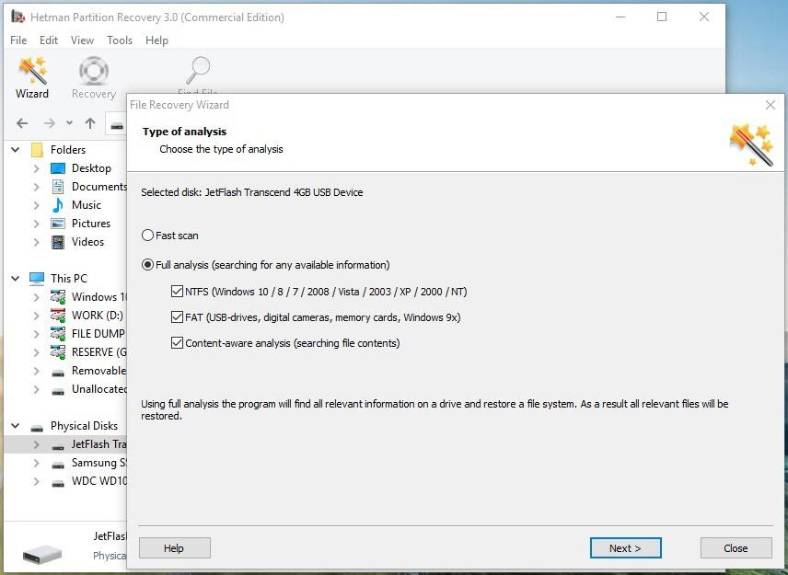This screenshot has width=788, height=575.
Task: Click the Selected disk JetFlash Transcend text
Action: point(252,192)
